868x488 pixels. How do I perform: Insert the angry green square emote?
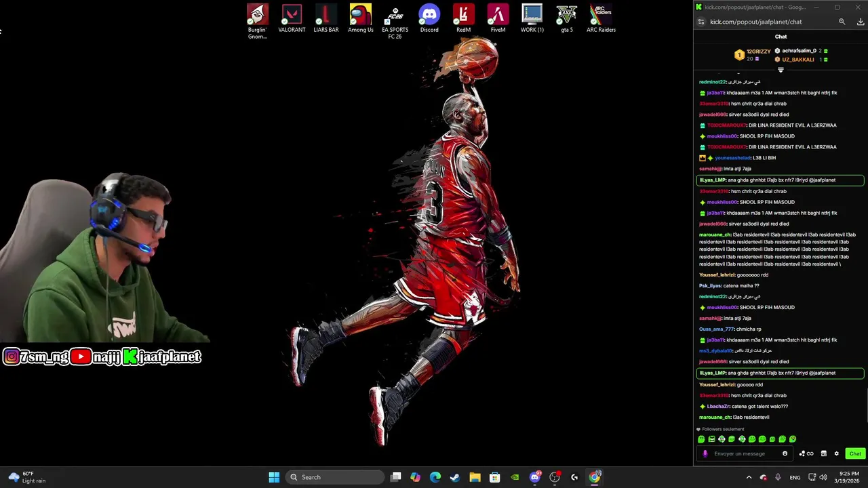(711, 439)
